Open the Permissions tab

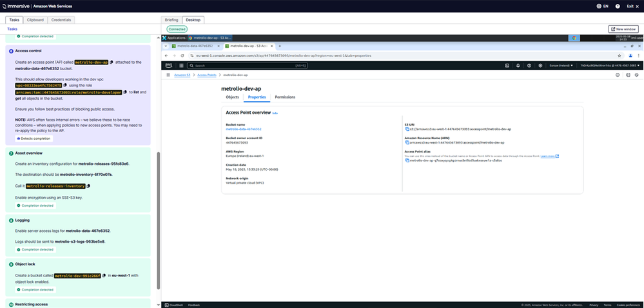coord(285,97)
